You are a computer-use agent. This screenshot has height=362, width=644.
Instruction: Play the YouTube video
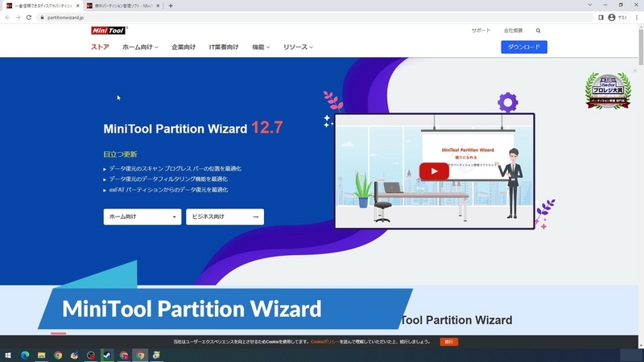(x=434, y=171)
